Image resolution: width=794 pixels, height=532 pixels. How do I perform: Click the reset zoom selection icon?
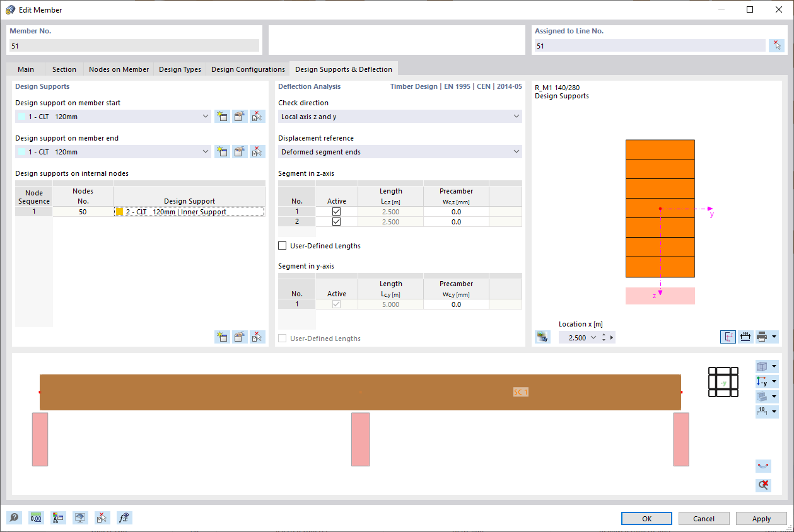pos(763,485)
